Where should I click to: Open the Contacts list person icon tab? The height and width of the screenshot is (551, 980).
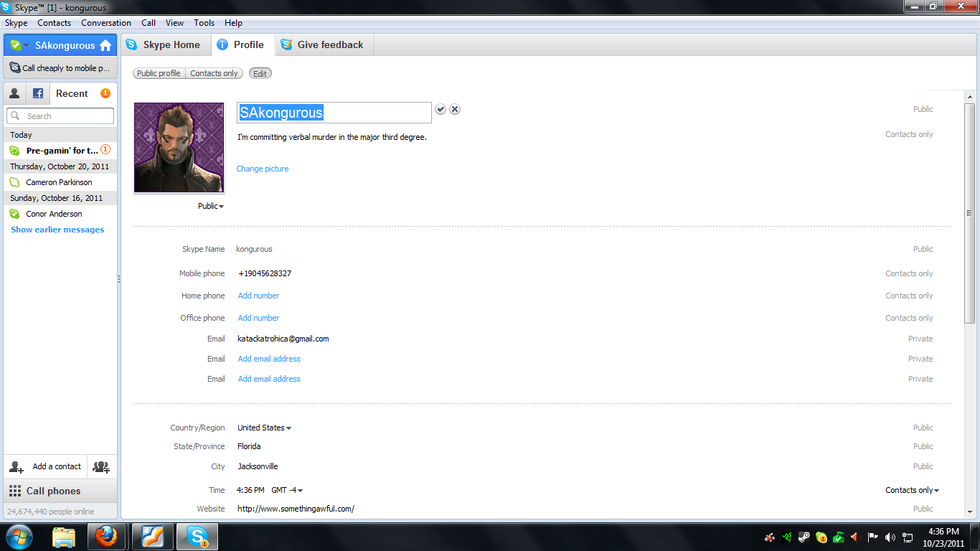14,93
